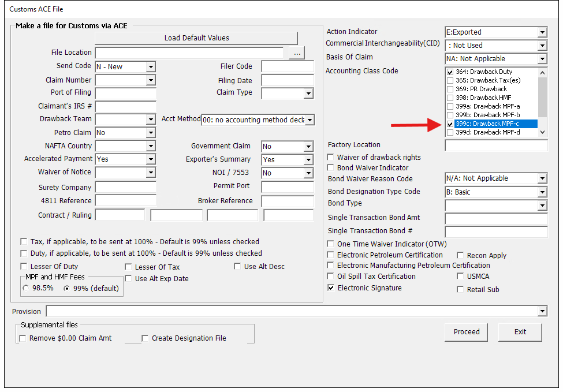This screenshot has height=392, width=563.
Task: Select the 99% (default) radio button
Action: pos(67,288)
